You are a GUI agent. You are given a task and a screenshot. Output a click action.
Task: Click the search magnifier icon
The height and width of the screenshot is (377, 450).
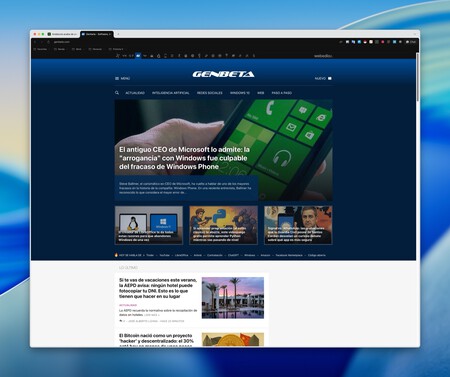pos(117,93)
